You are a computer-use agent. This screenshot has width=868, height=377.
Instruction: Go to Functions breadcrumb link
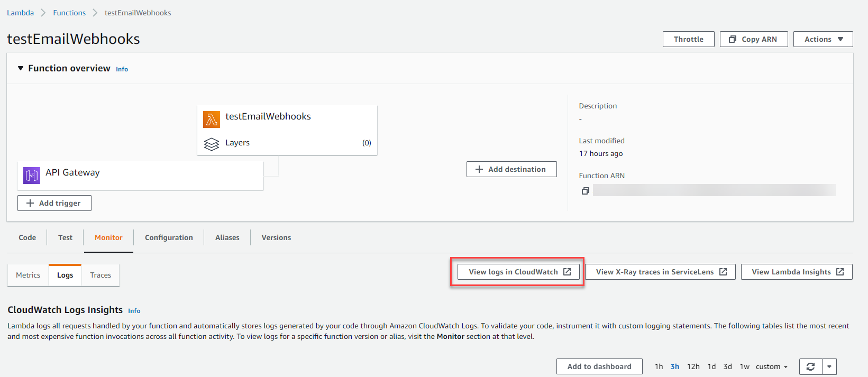pyautogui.click(x=69, y=13)
